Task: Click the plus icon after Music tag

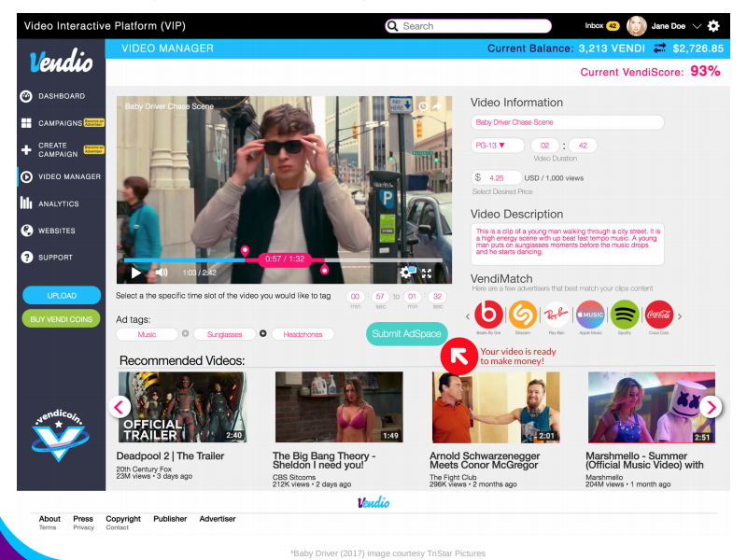Action: click(x=185, y=334)
